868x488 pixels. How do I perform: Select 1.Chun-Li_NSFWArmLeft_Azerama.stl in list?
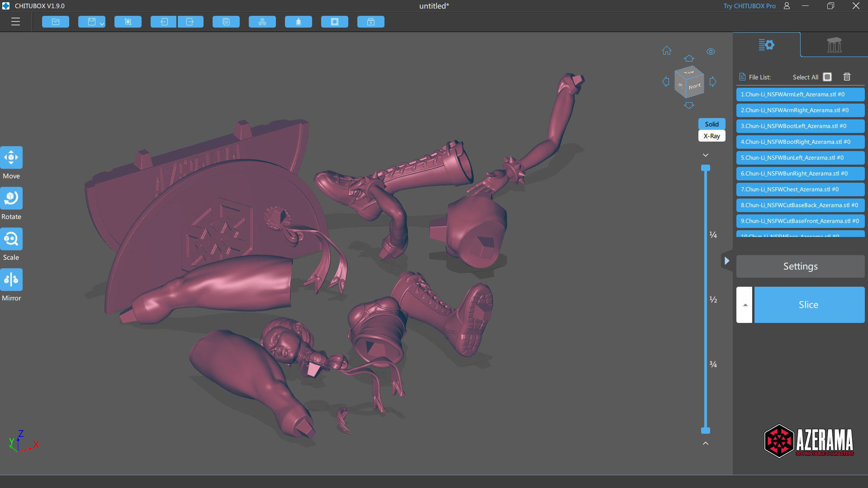[800, 95]
